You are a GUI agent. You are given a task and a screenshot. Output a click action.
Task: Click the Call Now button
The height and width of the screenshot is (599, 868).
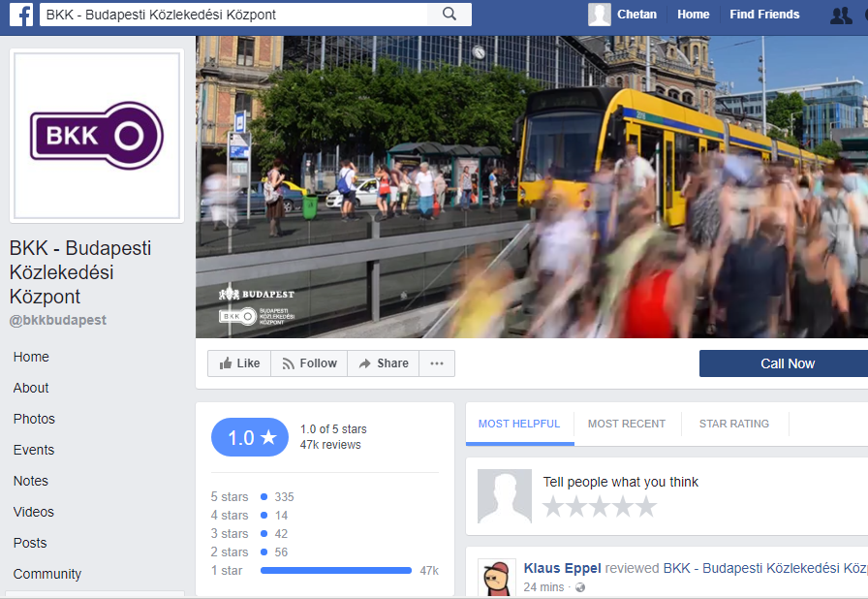[786, 363]
